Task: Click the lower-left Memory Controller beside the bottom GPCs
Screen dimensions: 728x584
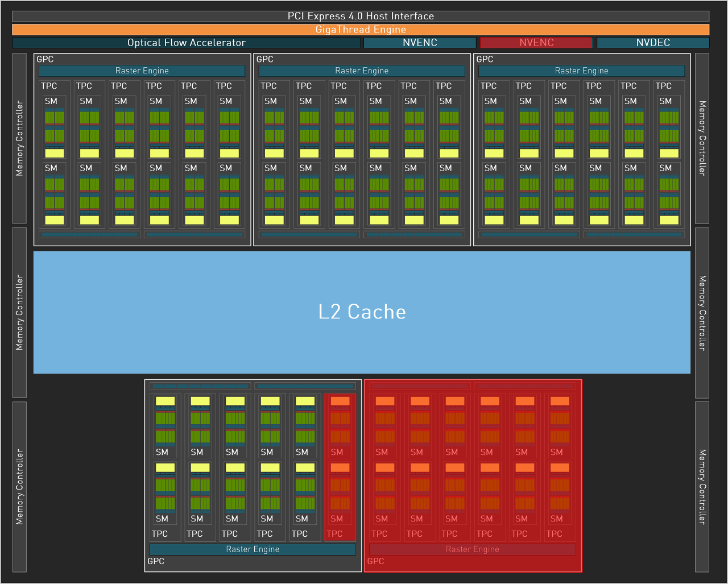Action: coord(19,487)
